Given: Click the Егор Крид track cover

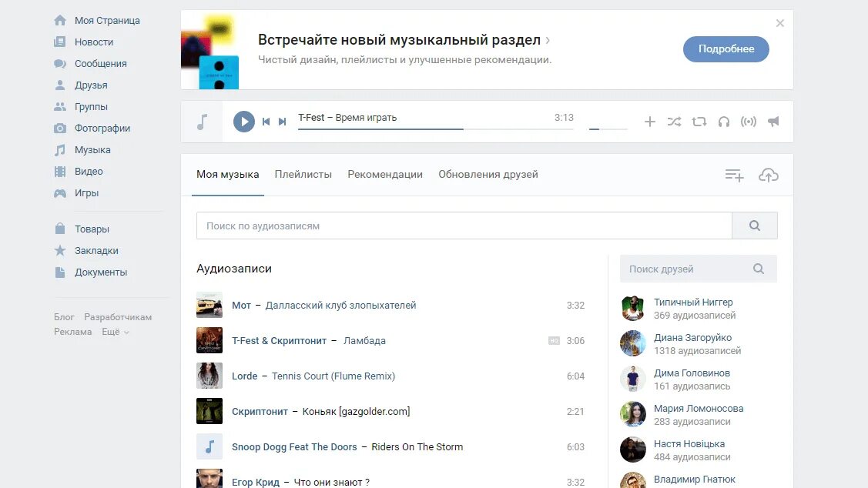Looking at the screenshot, I should pos(209,479).
